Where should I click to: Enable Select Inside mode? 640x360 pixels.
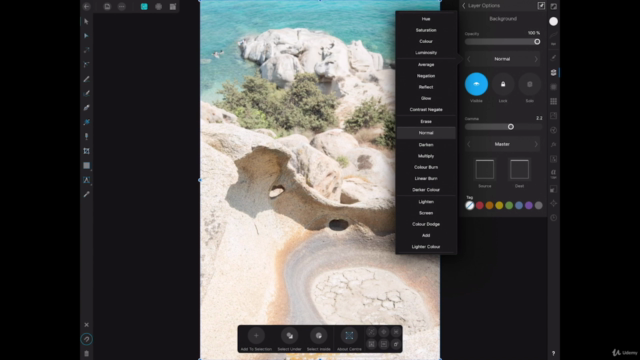coord(318,336)
